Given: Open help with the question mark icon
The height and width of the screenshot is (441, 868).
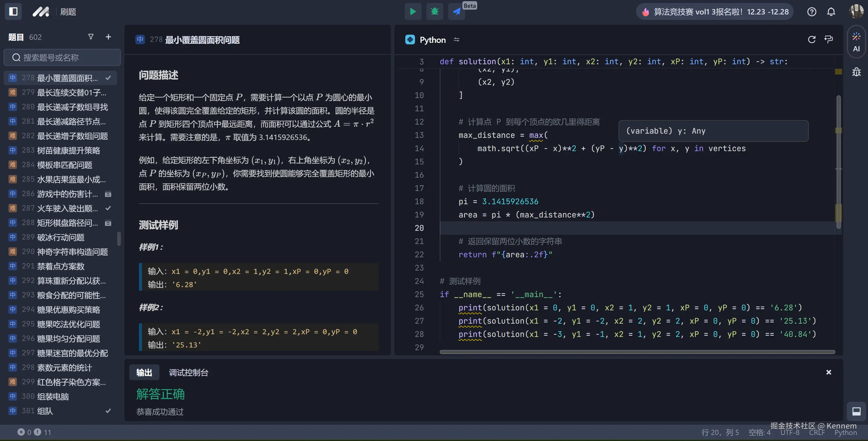Looking at the screenshot, I should tap(812, 12).
